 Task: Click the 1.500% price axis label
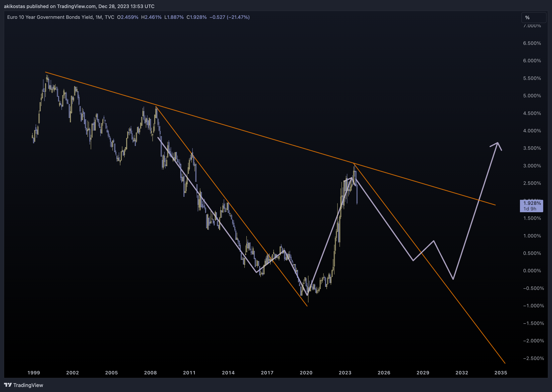click(532, 218)
